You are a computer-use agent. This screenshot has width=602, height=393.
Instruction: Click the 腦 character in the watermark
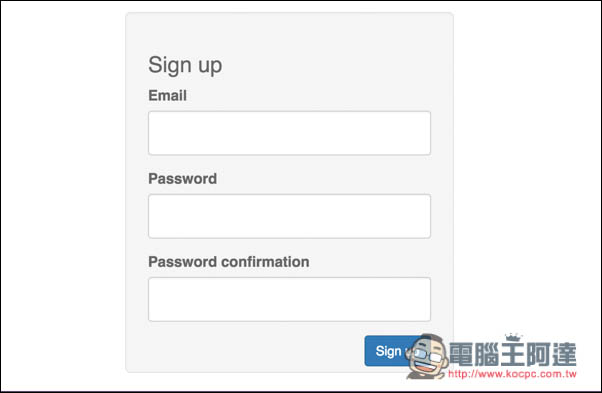point(486,355)
